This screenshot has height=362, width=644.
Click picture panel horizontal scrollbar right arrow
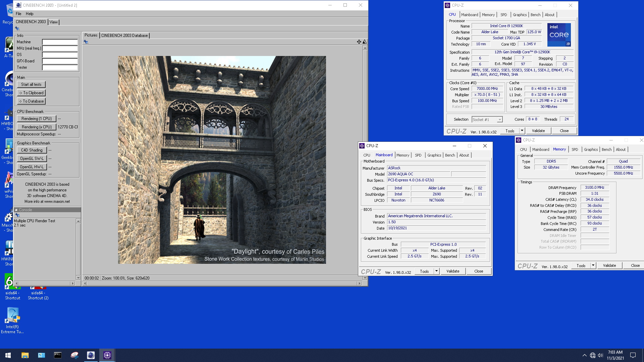tap(359, 284)
